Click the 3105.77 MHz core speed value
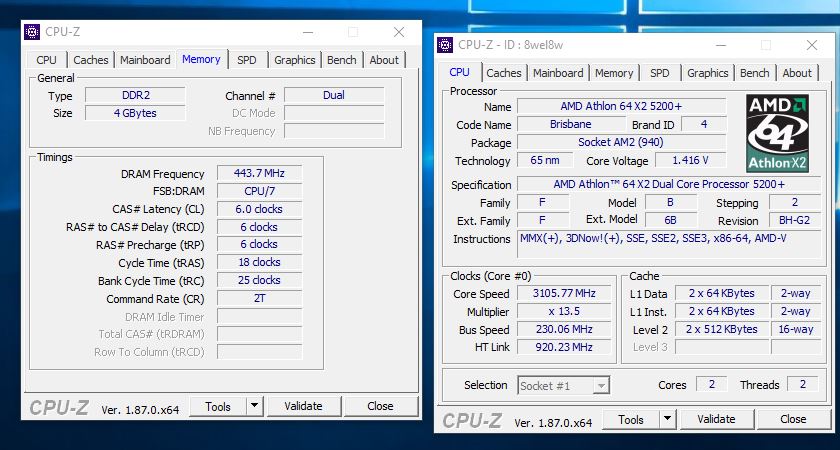 pos(564,294)
